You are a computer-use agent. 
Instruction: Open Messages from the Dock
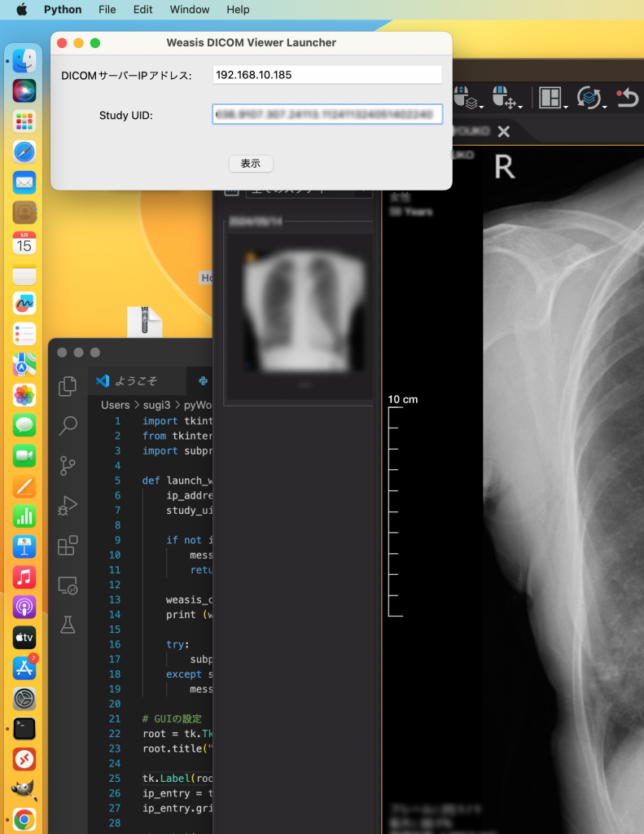pyautogui.click(x=24, y=425)
